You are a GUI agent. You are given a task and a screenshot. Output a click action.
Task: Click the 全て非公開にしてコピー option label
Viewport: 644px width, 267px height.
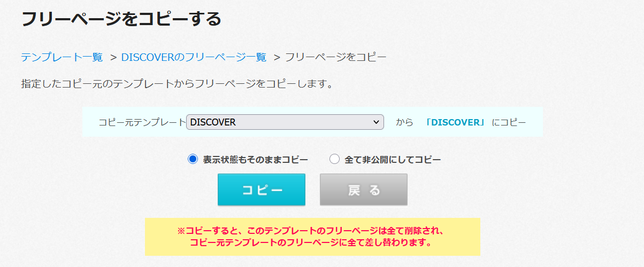pos(393,159)
